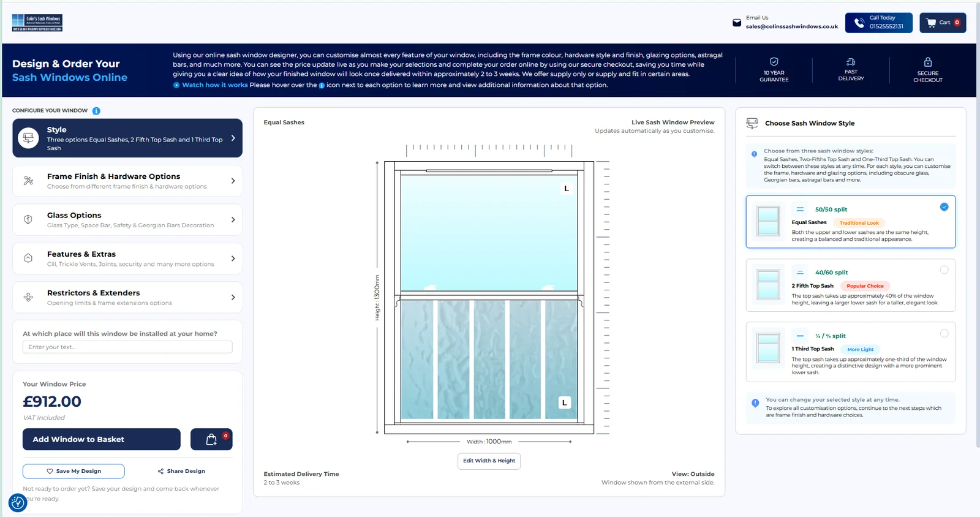Screen dimensions: 980x517
Task: Expand the Glass Options section
Action: point(127,220)
